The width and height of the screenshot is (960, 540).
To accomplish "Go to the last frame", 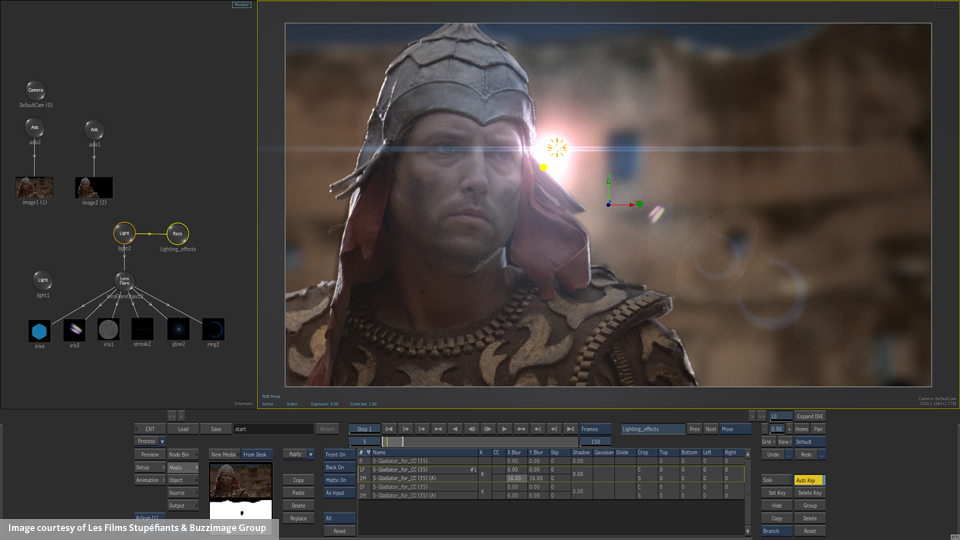I will [570, 429].
